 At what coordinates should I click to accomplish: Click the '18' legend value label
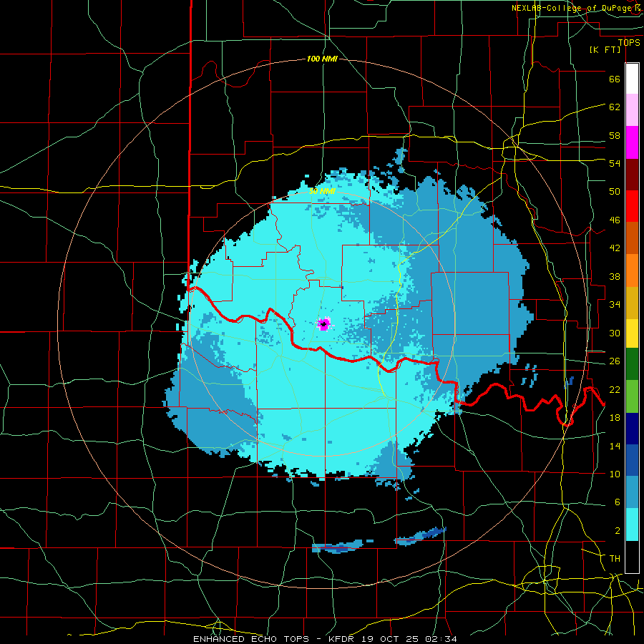[x=615, y=418]
